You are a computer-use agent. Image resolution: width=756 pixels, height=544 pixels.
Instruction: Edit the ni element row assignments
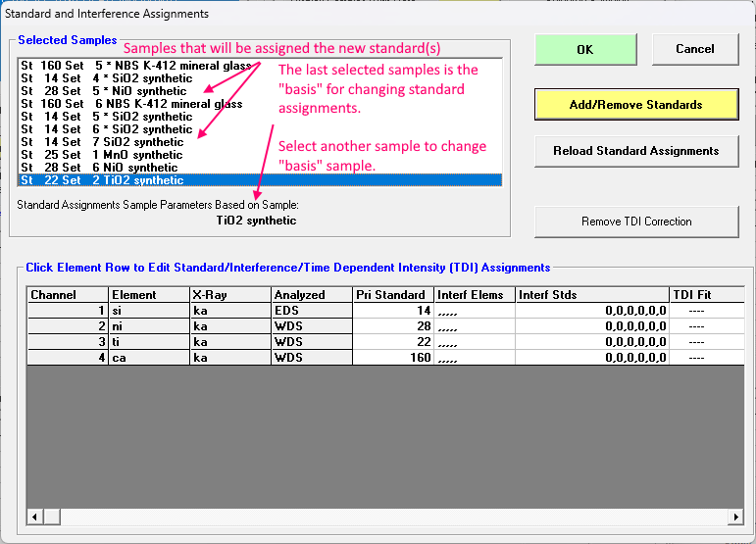click(147, 326)
